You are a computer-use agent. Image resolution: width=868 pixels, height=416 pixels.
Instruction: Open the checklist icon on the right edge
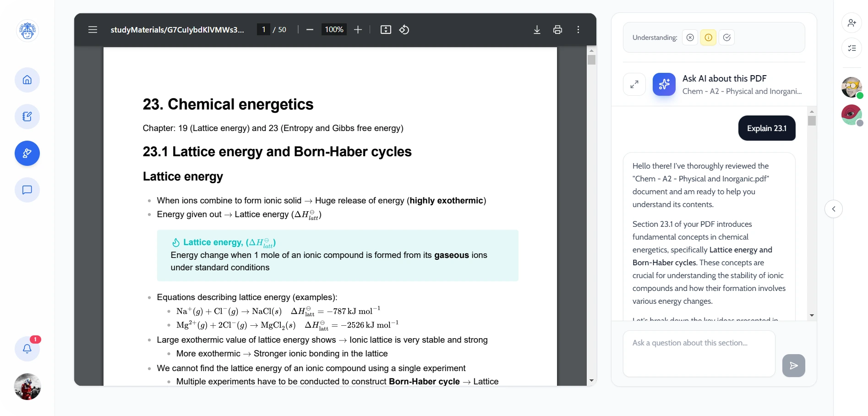tap(852, 48)
